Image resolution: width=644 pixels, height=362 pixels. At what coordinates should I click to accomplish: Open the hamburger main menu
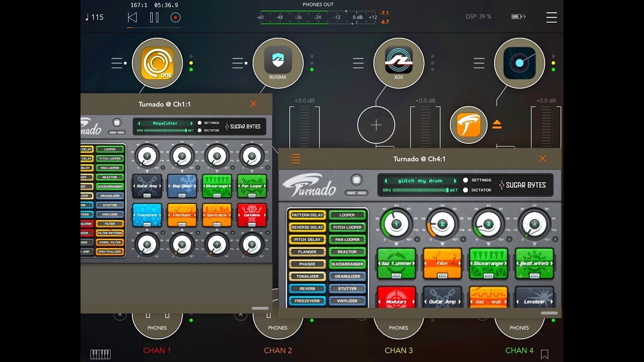coord(551,17)
